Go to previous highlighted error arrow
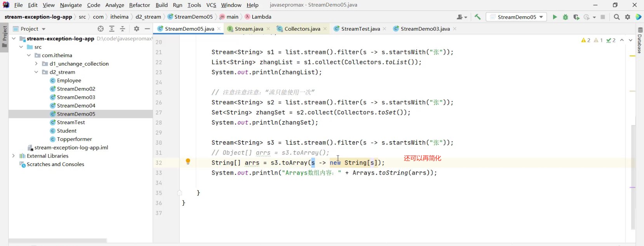644x246 pixels. pyautogui.click(x=622, y=40)
